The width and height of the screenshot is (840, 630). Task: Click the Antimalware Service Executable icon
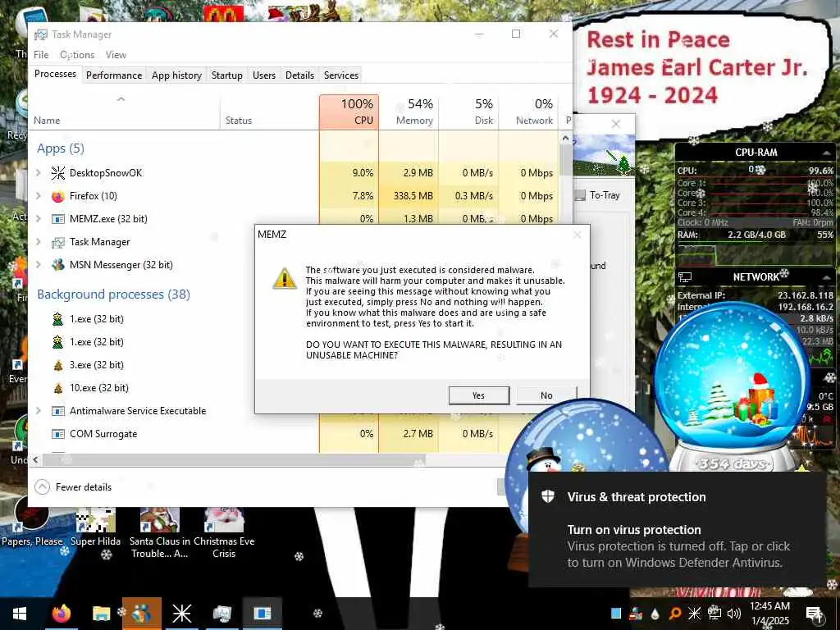click(58, 411)
